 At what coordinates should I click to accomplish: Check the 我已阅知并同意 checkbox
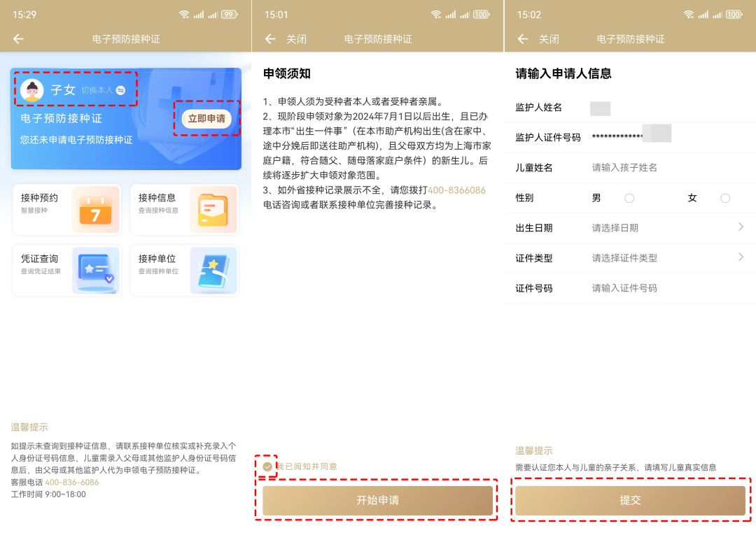pyautogui.click(x=267, y=466)
